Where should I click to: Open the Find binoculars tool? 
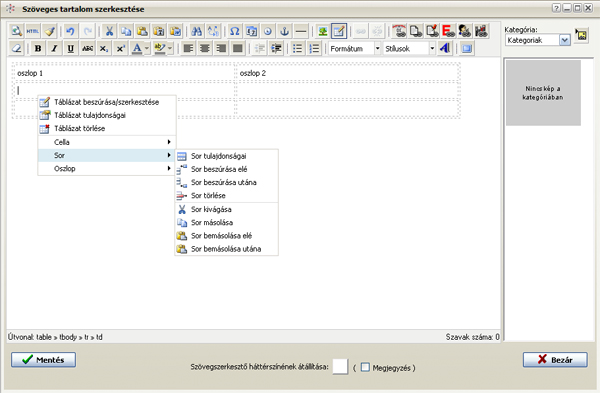pos(197,31)
